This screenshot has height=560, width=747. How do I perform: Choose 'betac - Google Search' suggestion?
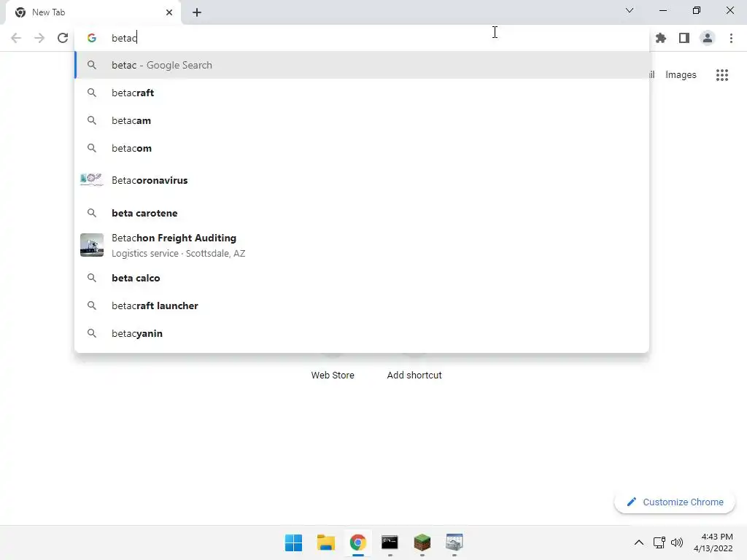pyautogui.click(x=362, y=65)
